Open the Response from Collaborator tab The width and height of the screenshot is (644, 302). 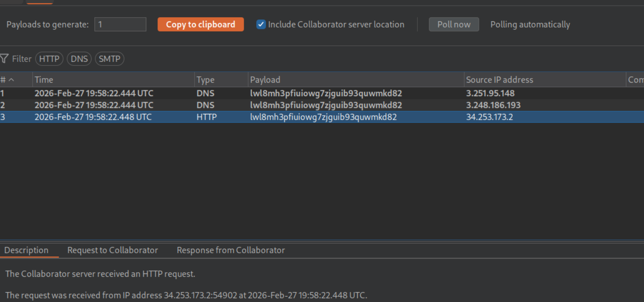(x=231, y=250)
